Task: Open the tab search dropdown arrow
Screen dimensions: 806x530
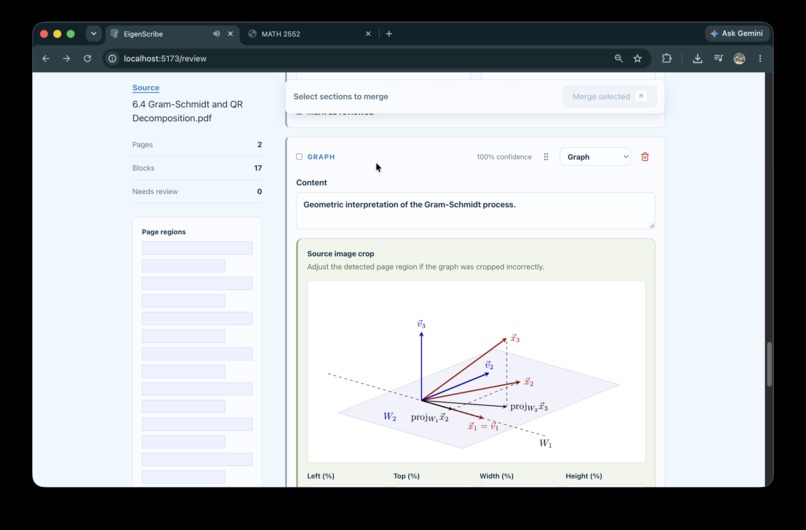Action: click(94, 34)
